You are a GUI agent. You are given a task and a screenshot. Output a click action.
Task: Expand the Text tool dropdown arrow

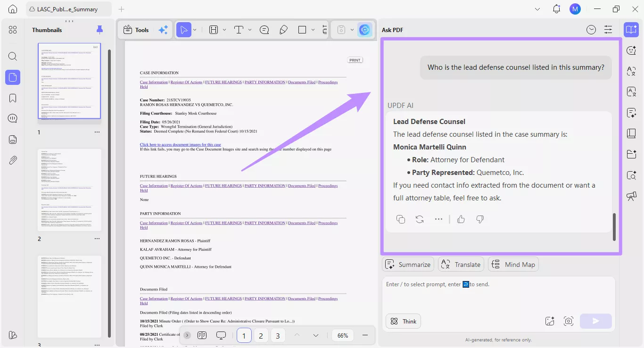pyautogui.click(x=250, y=30)
